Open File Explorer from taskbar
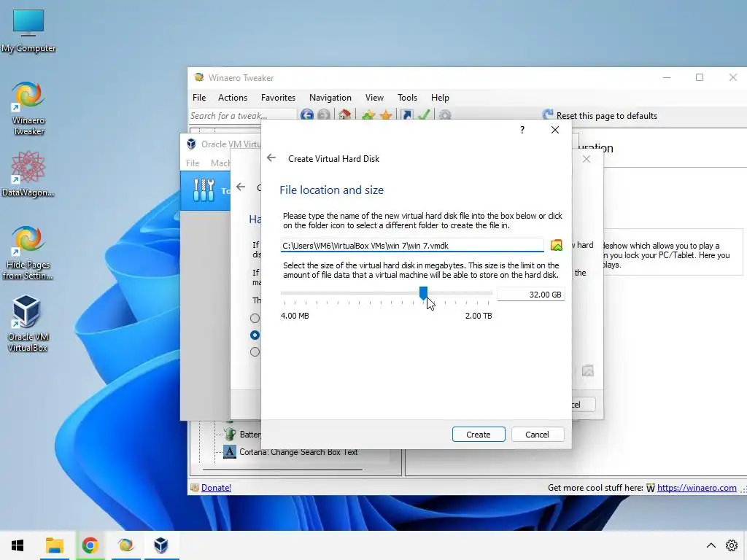The height and width of the screenshot is (560, 747). (x=54, y=545)
